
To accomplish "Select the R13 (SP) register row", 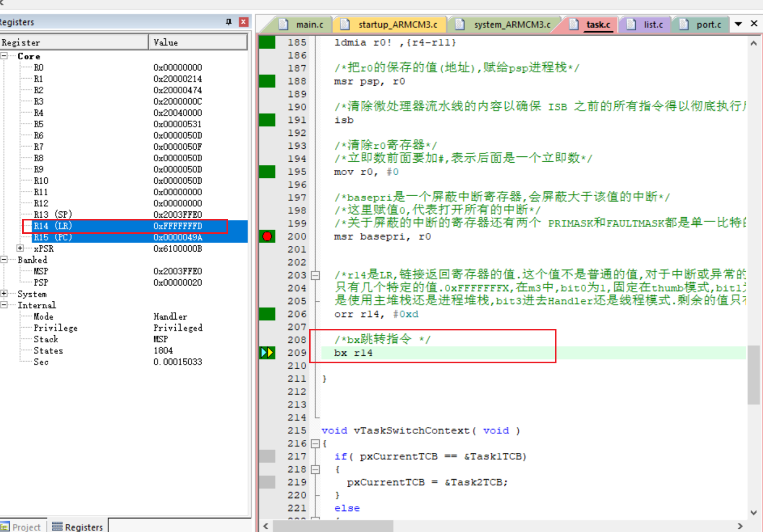I will (123, 215).
